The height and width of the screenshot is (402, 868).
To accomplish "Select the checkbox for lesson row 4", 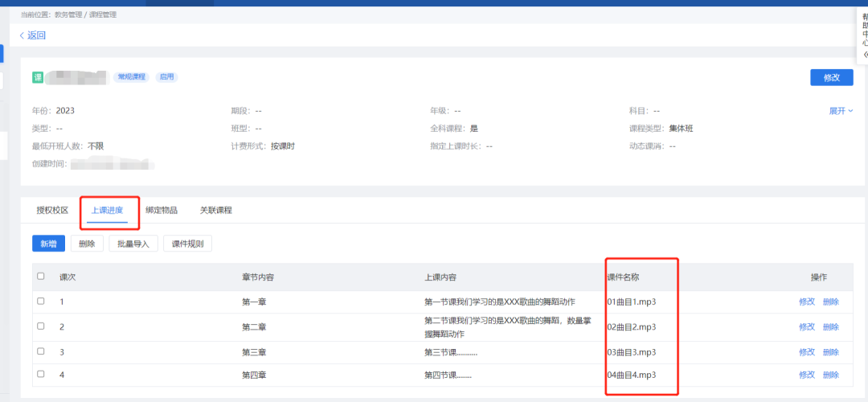I will [x=41, y=374].
